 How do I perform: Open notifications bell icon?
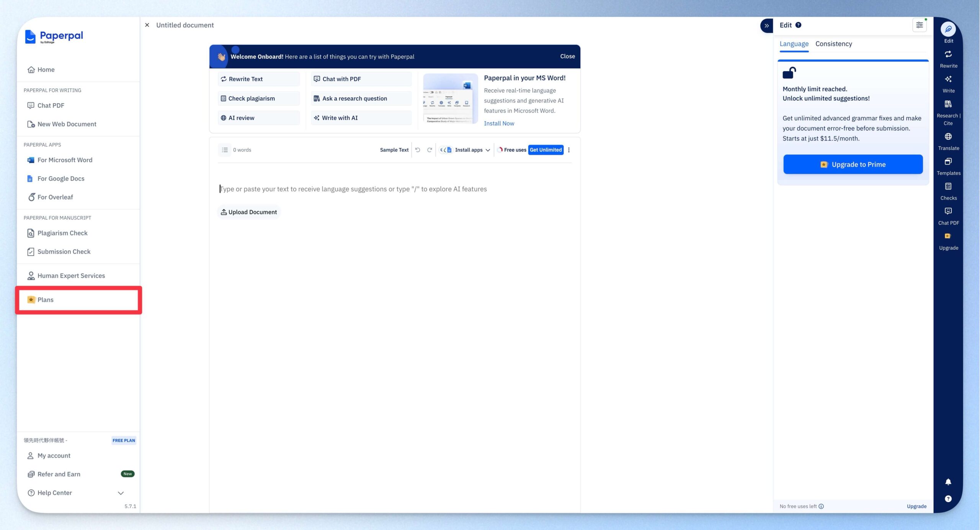[948, 482]
